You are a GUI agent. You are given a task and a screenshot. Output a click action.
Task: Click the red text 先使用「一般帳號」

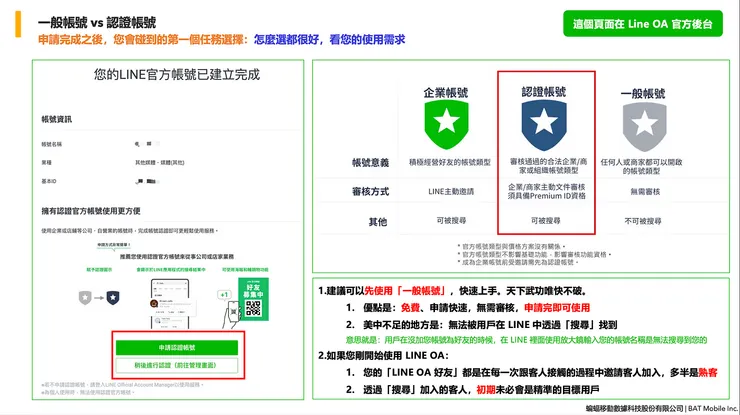(405, 291)
